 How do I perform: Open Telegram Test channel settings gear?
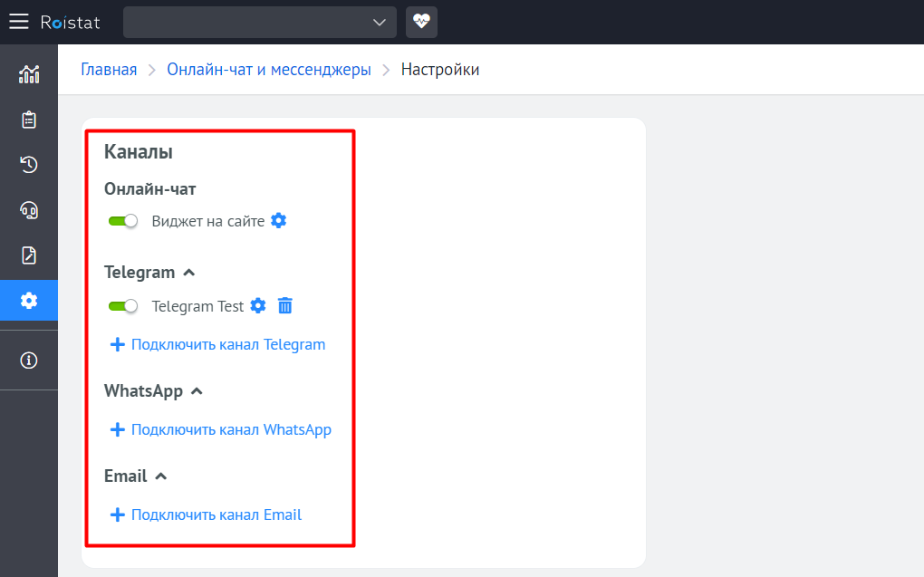(258, 306)
